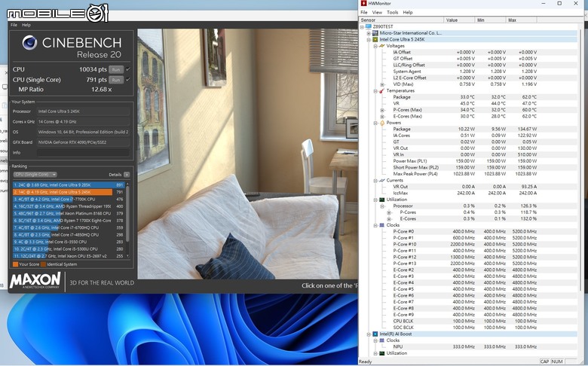Click the NPU Utilization category icon
Viewport: 588px width, 366px height.
[381, 353]
